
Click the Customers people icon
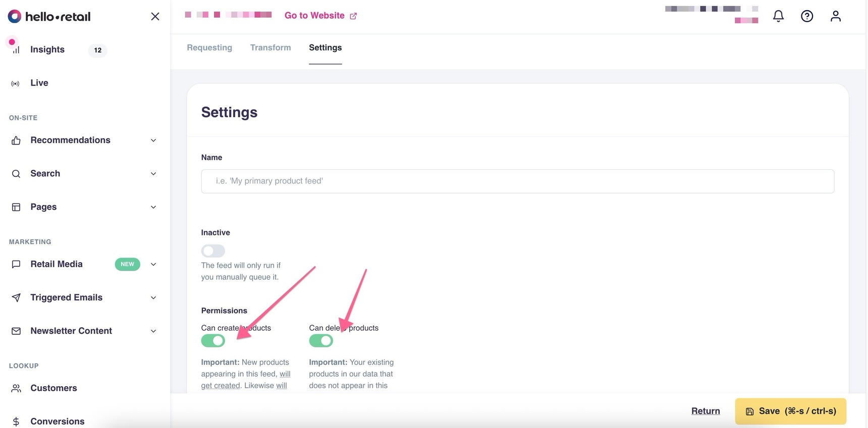16,388
